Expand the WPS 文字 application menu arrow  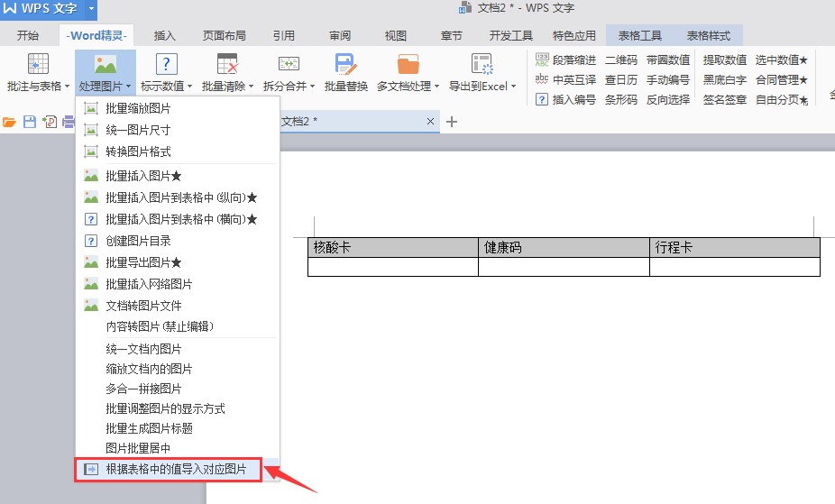91,8
